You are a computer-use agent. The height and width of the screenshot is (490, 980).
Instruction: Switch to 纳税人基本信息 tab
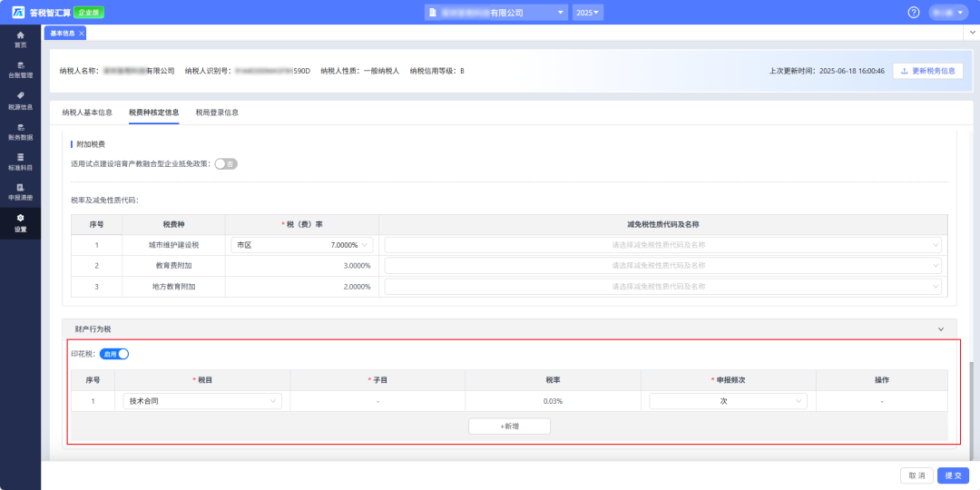click(x=87, y=113)
